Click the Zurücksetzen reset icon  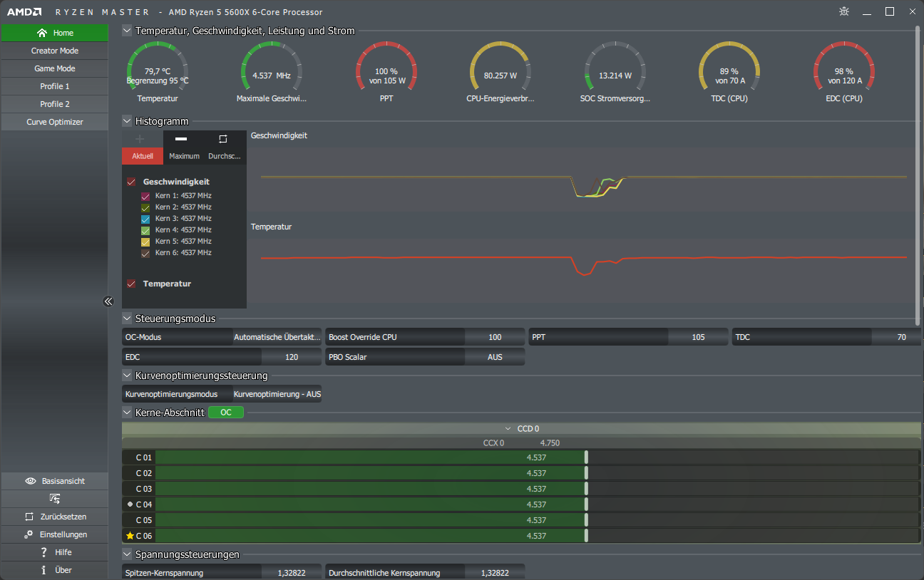tap(29, 517)
